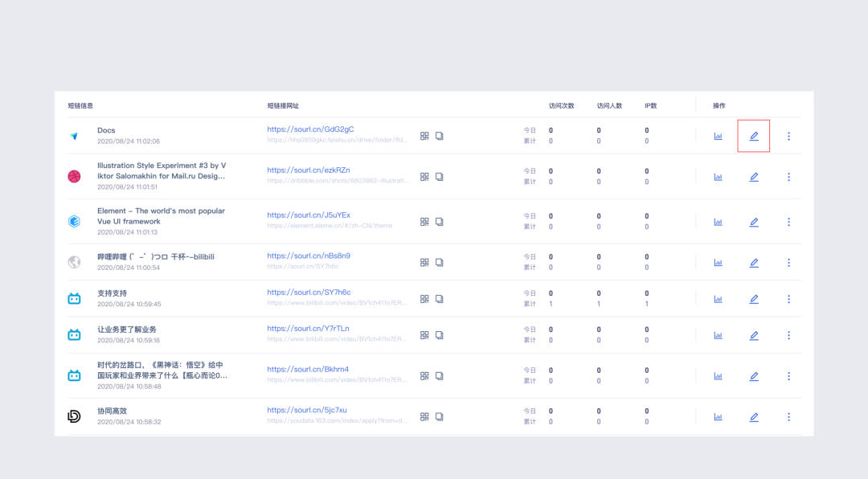This screenshot has height=479, width=868.
Task: Copy the sourl.cn/Y7rTLn short link
Action: (x=440, y=335)
